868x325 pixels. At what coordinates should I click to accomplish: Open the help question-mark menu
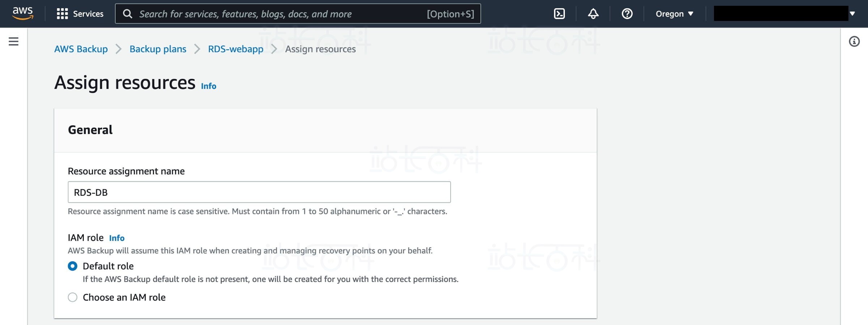click(x=627, y=14)
